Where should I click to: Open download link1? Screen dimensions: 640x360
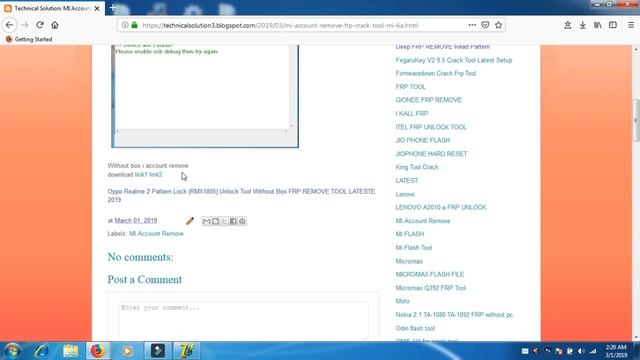point(141,174)
